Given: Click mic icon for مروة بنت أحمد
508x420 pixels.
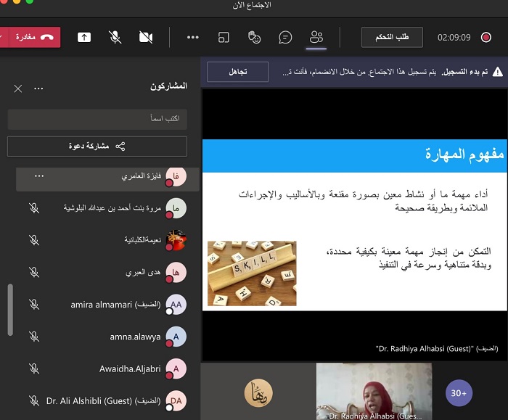Looking at the screenshot, I should pos(34,208).
